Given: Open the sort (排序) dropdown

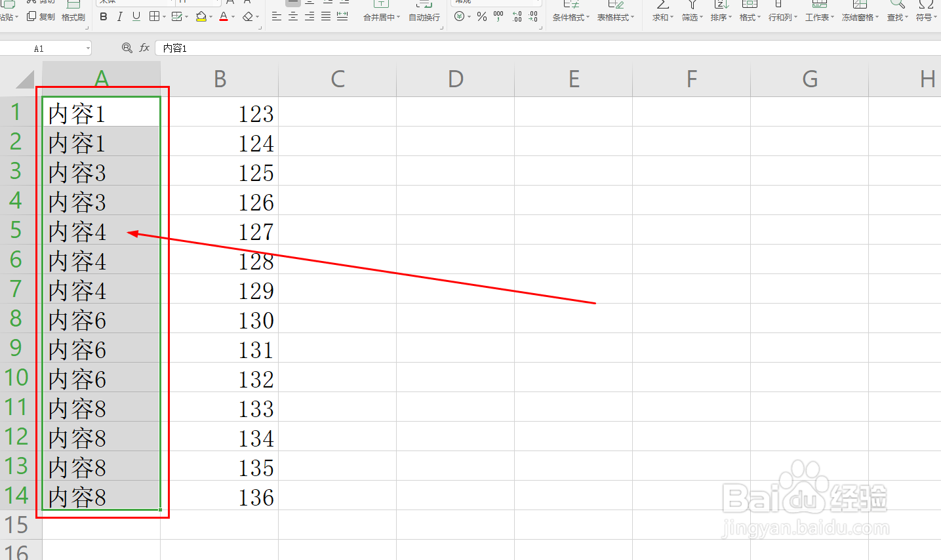Looking at the screenshot, I should [x=721, y=12].
